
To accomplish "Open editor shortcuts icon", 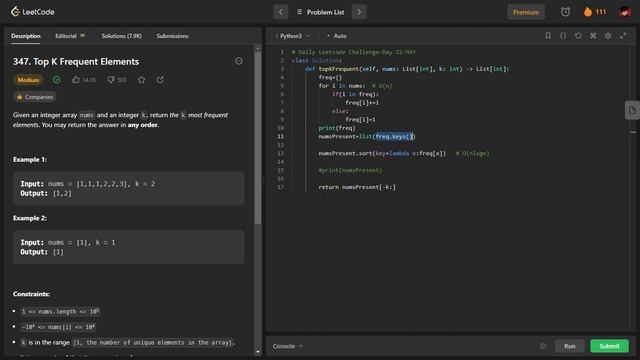I will click(x=593, y=36).
